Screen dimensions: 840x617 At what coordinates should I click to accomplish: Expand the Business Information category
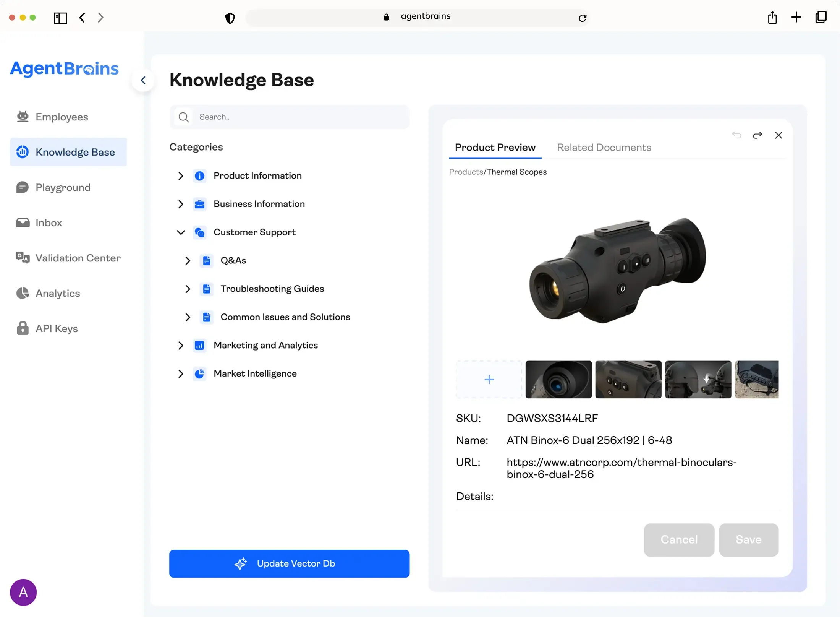(181, 204)
